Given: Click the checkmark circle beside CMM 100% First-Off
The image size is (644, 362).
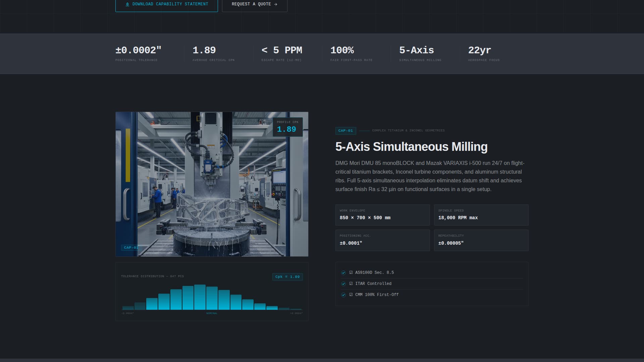Looking at the screenshot, I should pyautogui.click(x=343, y=295).
